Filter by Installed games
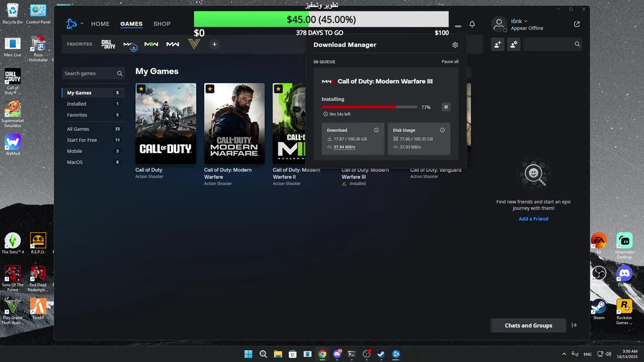Screen dimensions: 644x362 (x=93, y=104)
